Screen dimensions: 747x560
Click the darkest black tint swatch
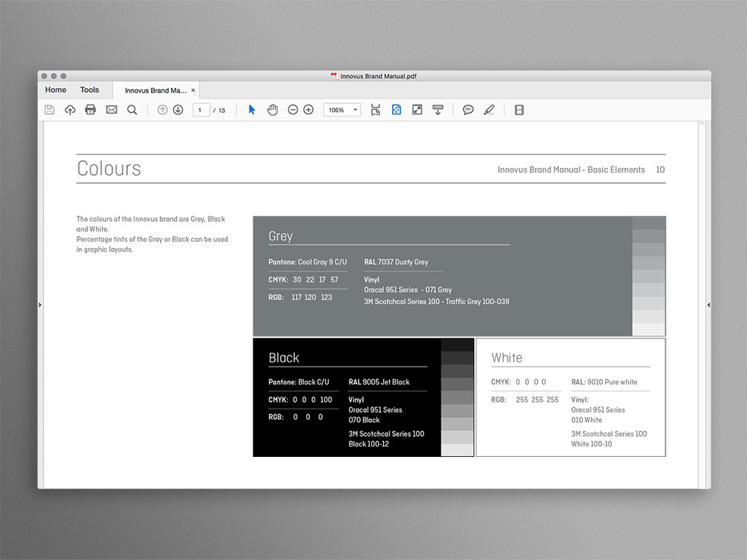pos(457,345)
